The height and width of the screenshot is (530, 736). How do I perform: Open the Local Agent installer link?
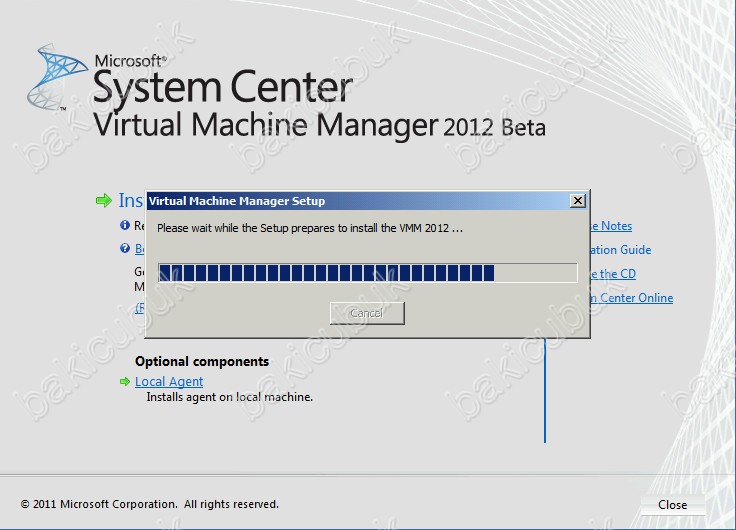click(x=169, y=382)
